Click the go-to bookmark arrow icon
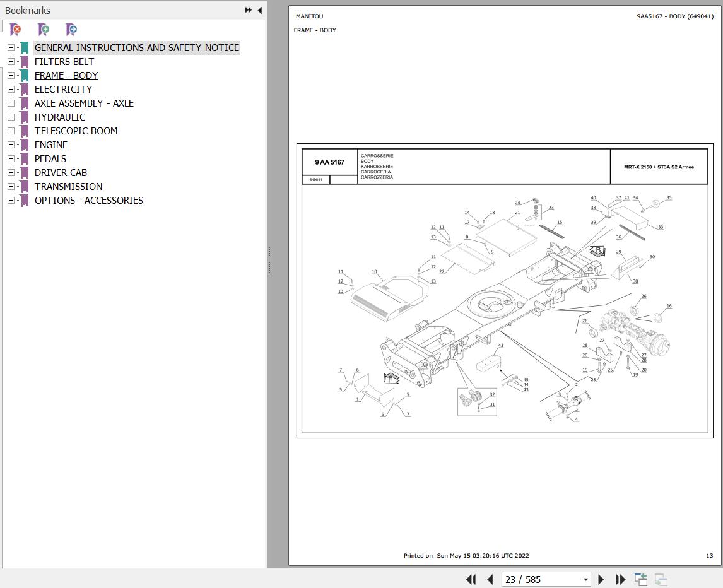Viewport: 723px width, 588px height. (71, 30)
